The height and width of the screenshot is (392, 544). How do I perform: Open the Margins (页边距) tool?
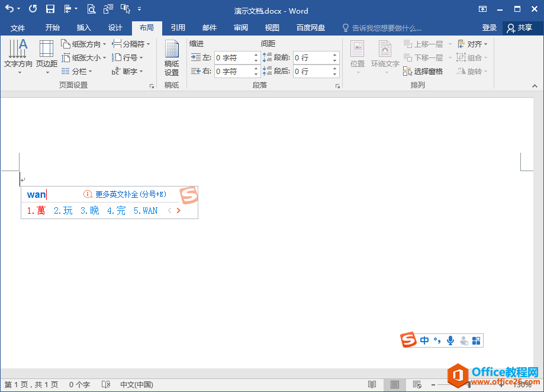coord(47,56)
